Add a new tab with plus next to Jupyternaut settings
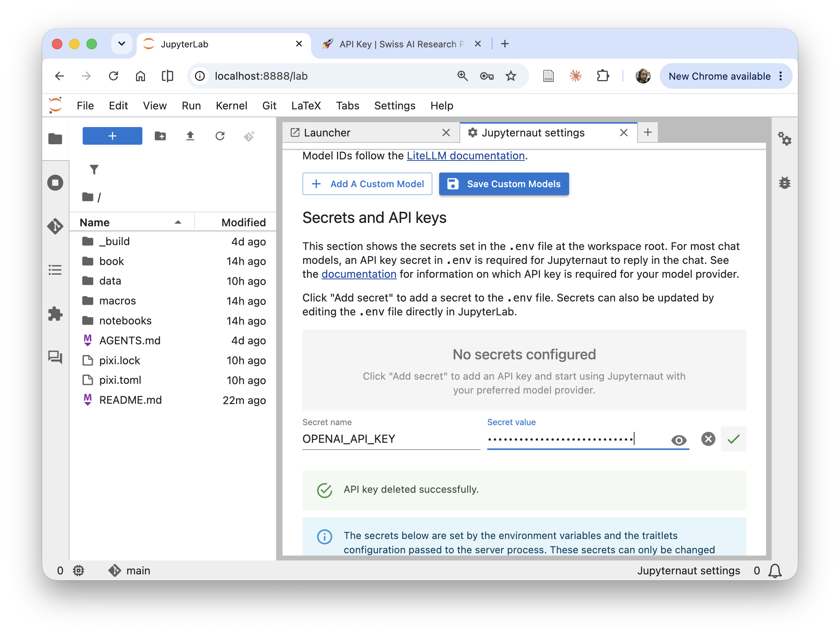 pyautogui.click(x=648, y=132)
